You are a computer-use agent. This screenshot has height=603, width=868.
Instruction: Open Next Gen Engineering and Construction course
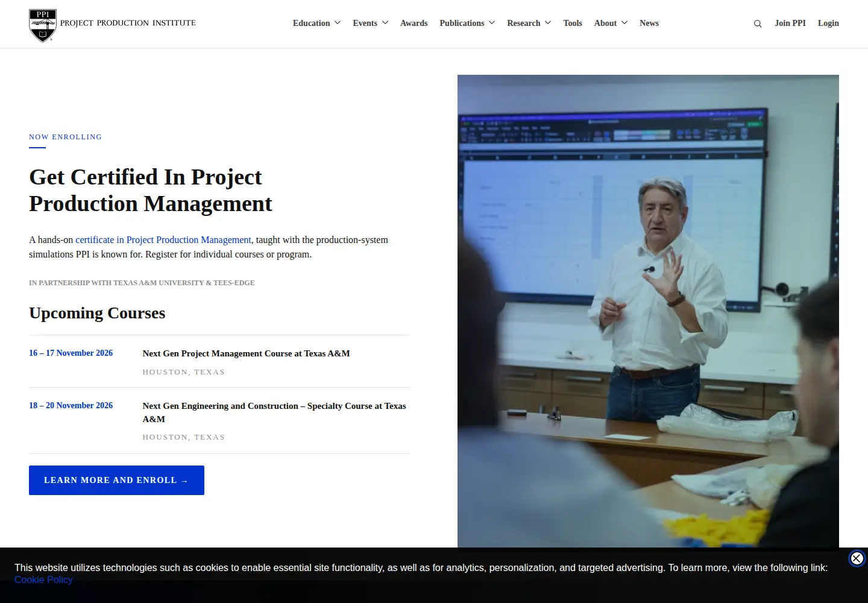(x=274, y=412)
